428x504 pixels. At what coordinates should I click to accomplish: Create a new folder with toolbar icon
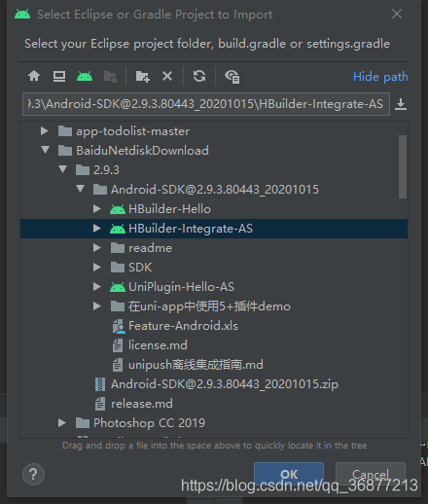pyautogui.click(x=142, y=77)
